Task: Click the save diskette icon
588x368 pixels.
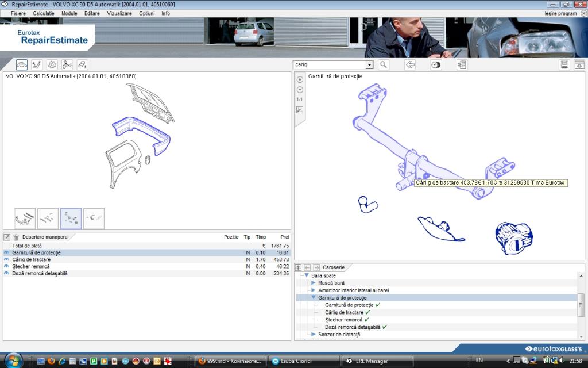Action: [x=564, y=64]
